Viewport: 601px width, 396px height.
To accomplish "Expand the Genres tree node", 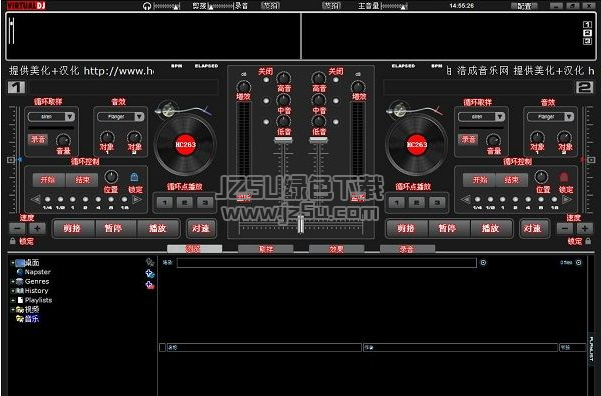I will 13,281.
